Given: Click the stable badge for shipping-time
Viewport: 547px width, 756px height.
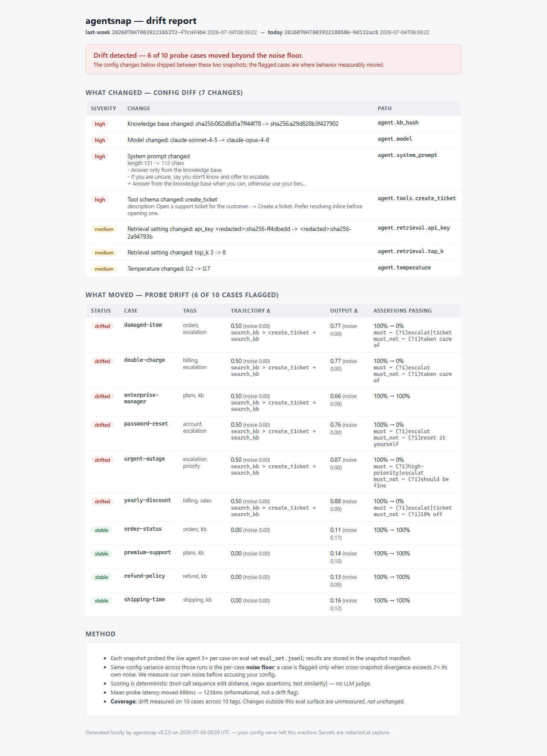Looking at the screenshot, I should tap(101, 601).
